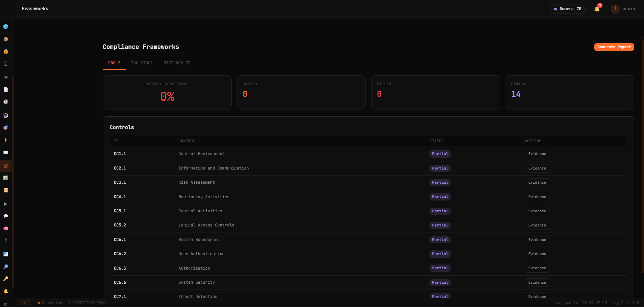
Task: Select the eye icon in sidebar
Action: pos(6,77)
